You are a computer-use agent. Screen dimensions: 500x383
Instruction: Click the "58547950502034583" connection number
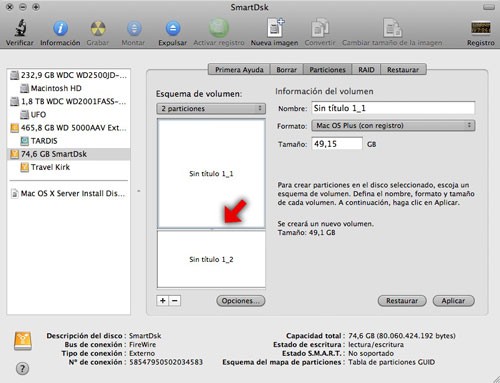coord(166,362)
